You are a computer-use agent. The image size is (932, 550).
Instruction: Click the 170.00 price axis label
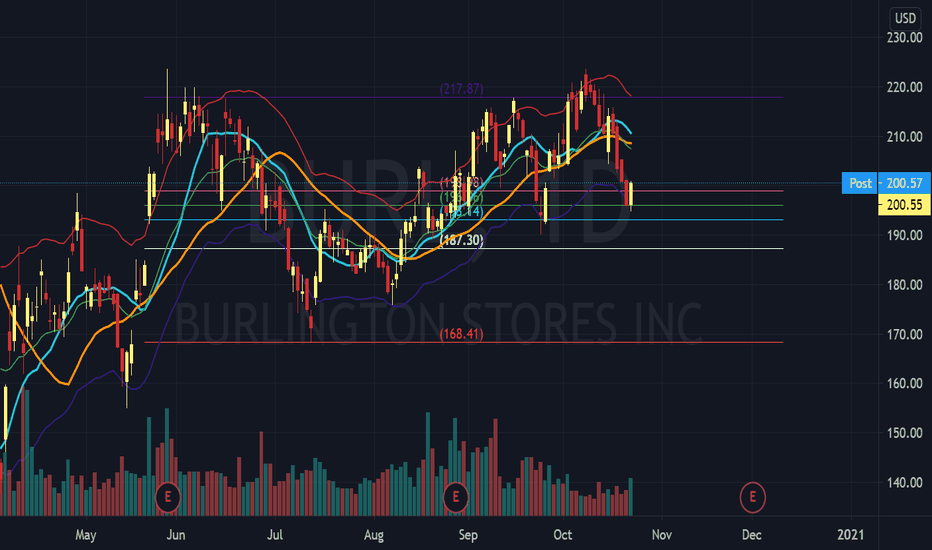click(904, 334)
